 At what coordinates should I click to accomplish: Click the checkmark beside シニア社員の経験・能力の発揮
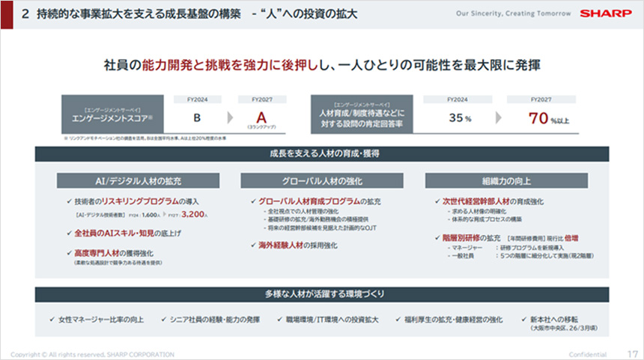[x=164, y=320]
